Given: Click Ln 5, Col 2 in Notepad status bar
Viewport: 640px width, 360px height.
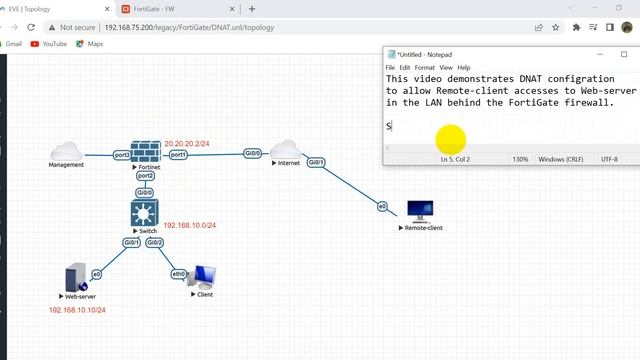Looking at the screenshot, I should click(455, 159).
